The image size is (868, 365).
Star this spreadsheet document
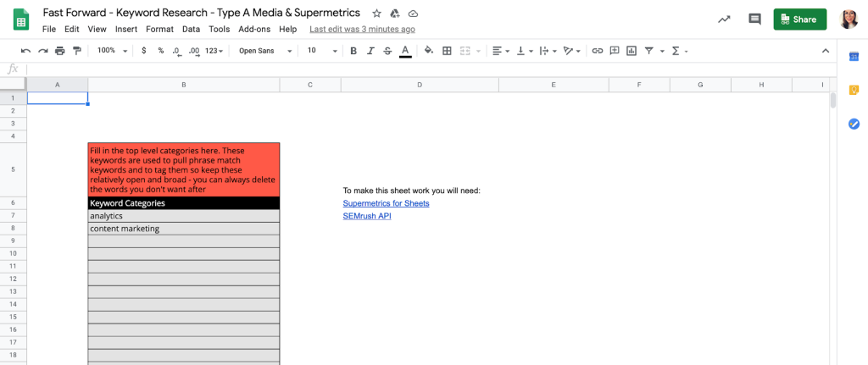point(376,14)
